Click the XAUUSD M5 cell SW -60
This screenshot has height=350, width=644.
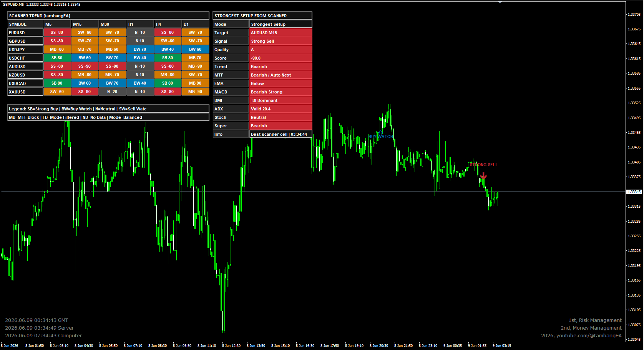57,92
